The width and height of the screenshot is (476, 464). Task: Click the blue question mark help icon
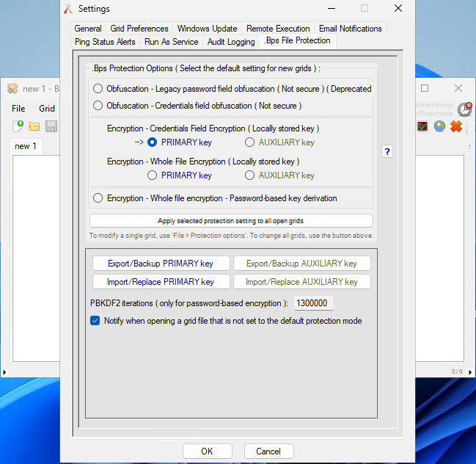(387, 152)
